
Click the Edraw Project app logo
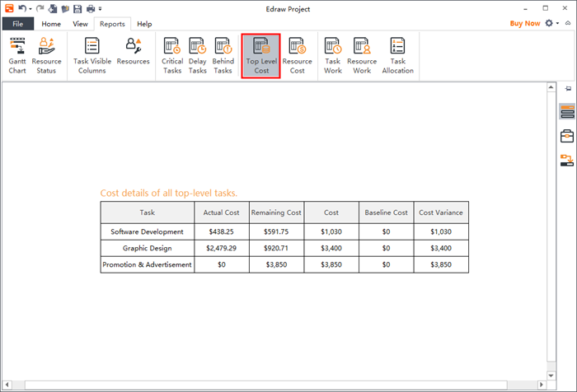tap(9, 8)
